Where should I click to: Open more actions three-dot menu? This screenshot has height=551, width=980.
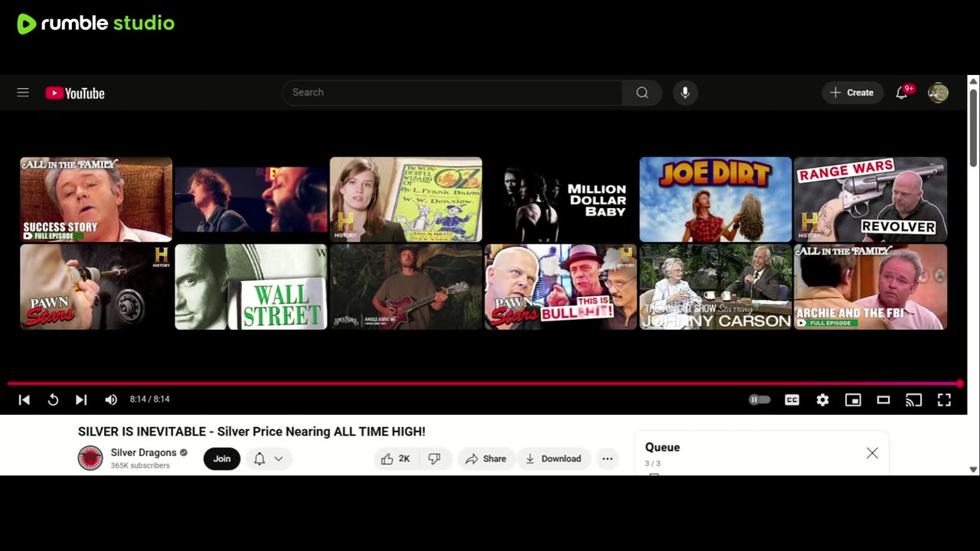coord(607,458)
